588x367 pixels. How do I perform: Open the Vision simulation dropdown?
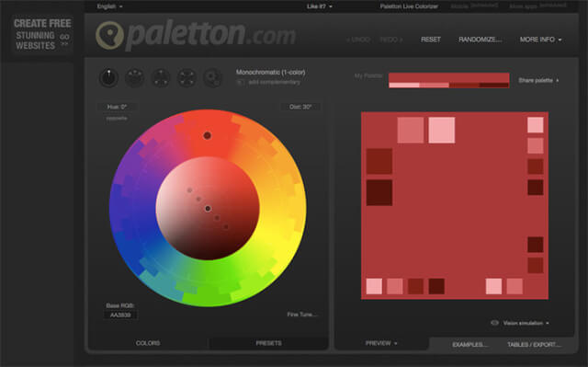tap(526, 323)
